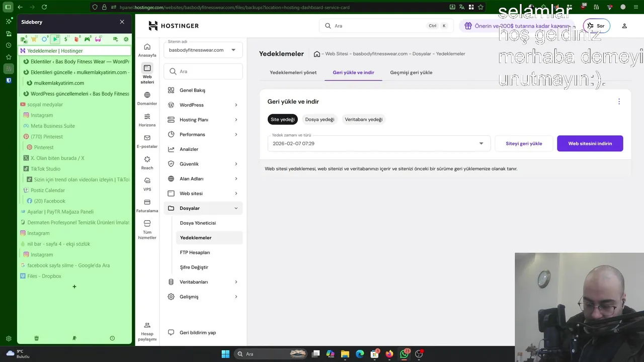Click browser reload button

(x=44, y=7)
